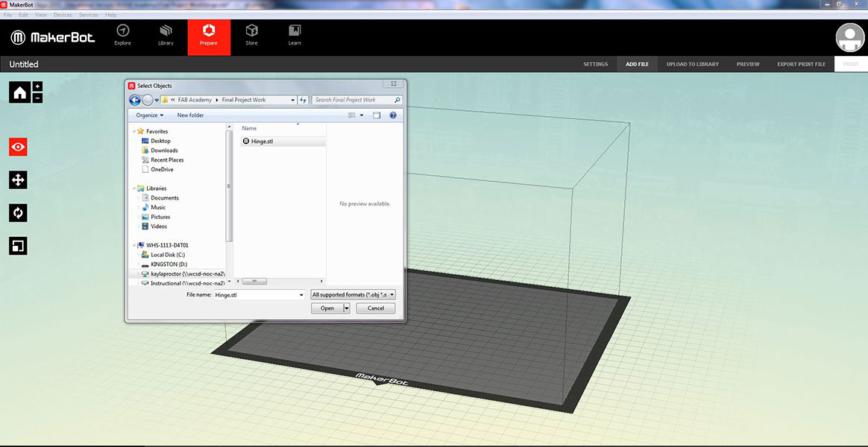Click the user profile avatar
The height and width of the screenshot is (447, 868).
(x=850, y=37)
